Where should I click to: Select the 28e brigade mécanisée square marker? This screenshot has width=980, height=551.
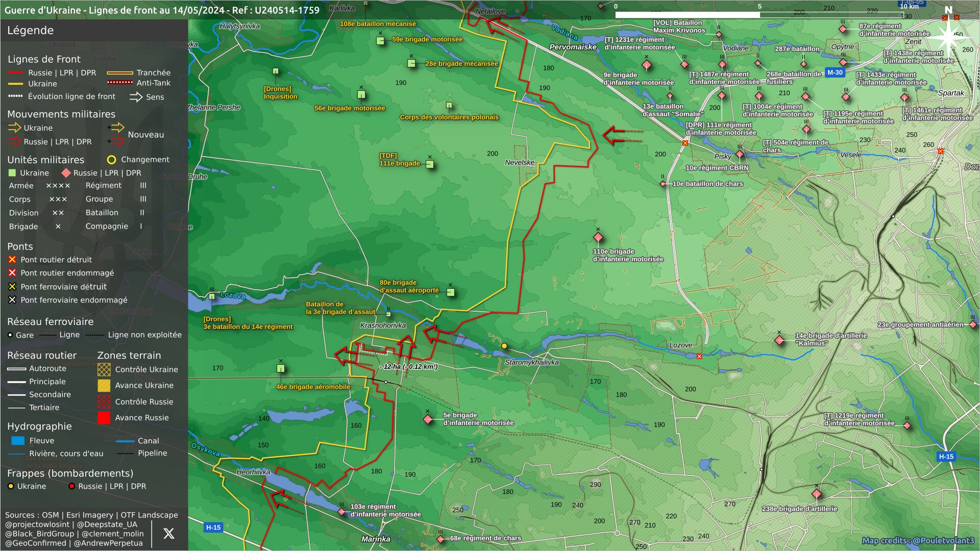tap(411, 64)
